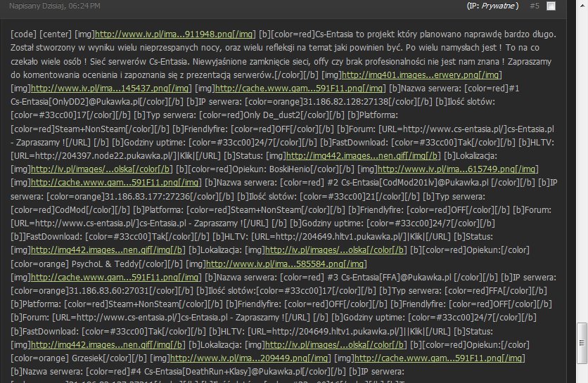Click the Prywatne IP label
Screen dimensions: 588x383
(x=492, y=6)
